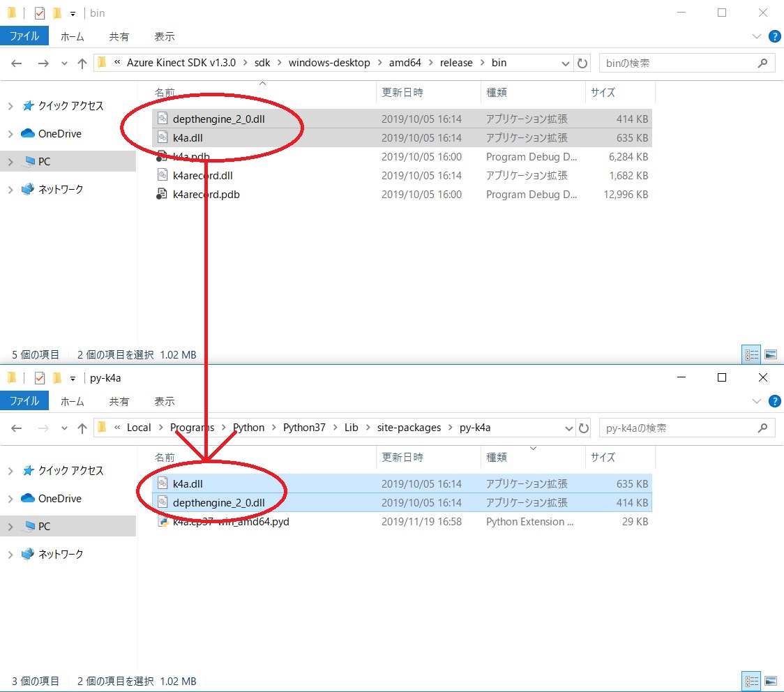The image size is (784, 692).
Task: Open recent locations dropdown in bin window
Action: pyautogui.click(x=64, y=64)
